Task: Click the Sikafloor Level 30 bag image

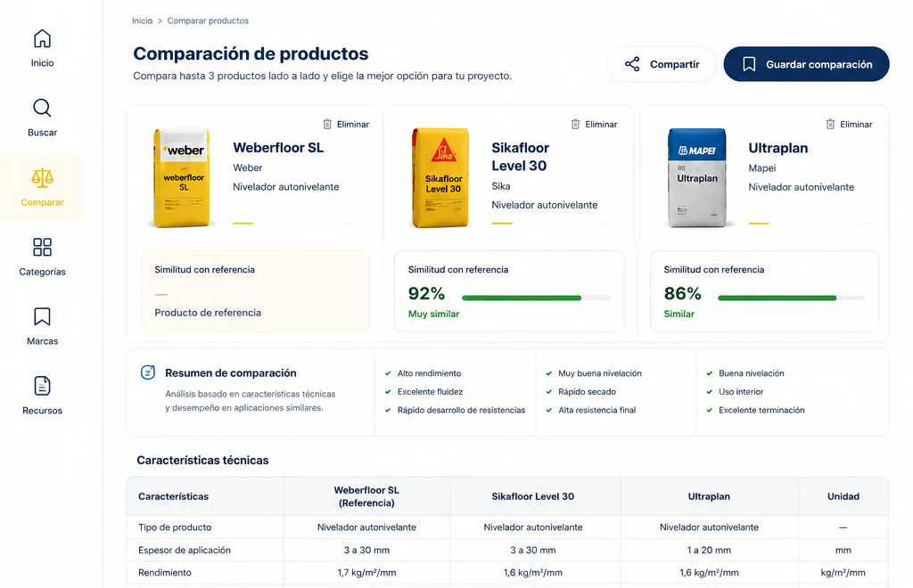Action: point(440,177)
